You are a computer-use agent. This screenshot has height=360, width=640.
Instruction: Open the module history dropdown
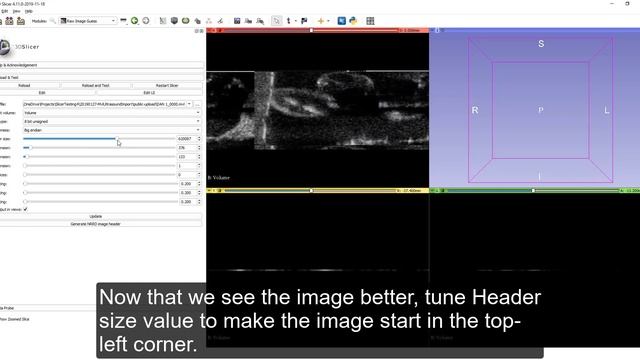[123, 21]
